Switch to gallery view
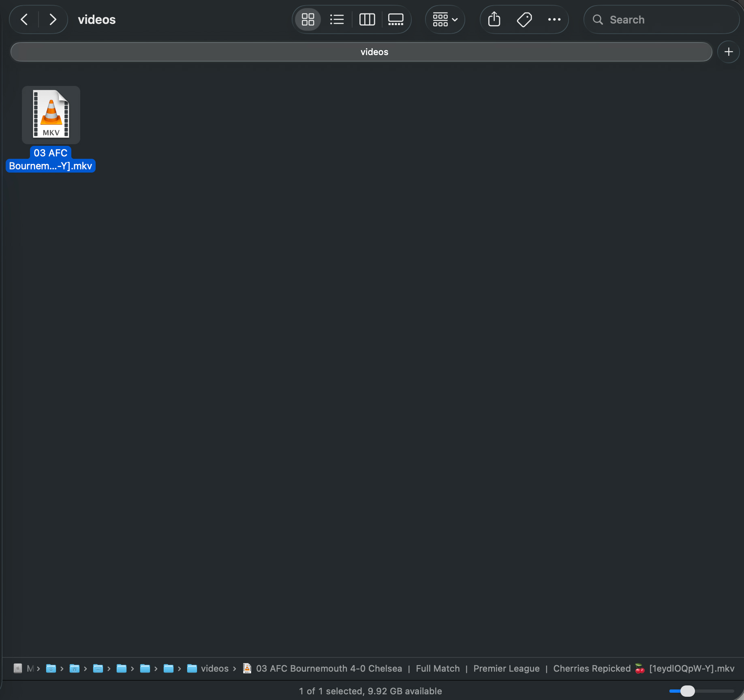The width and height of the screenshot is (744, 700). click(396, 19)
